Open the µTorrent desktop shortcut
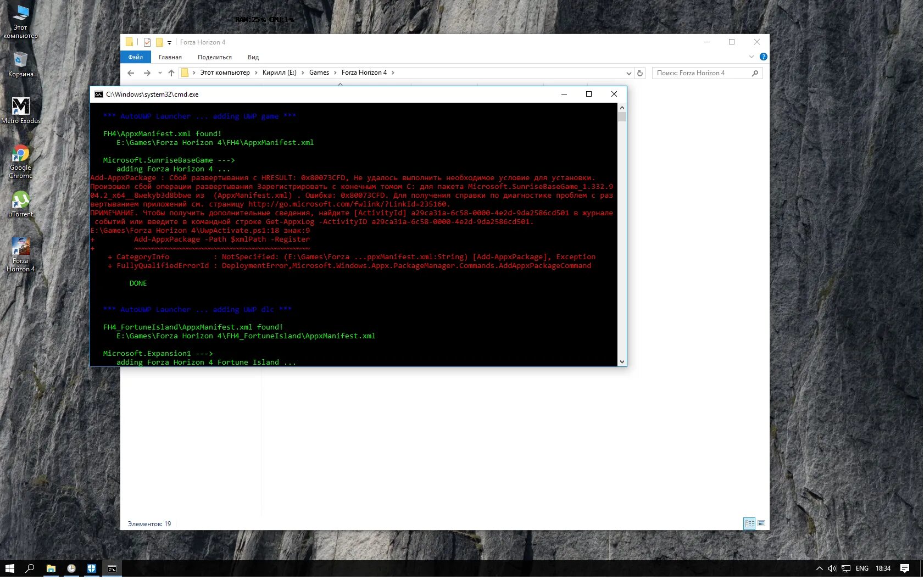Image resolution: width=924 pixels, height=580 pixels. tap(20, 204)
